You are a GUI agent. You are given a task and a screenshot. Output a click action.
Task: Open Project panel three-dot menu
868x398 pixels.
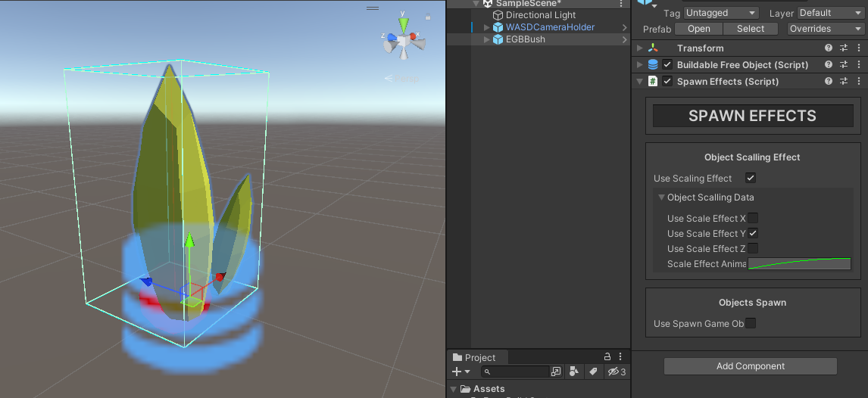pos(620,356)
